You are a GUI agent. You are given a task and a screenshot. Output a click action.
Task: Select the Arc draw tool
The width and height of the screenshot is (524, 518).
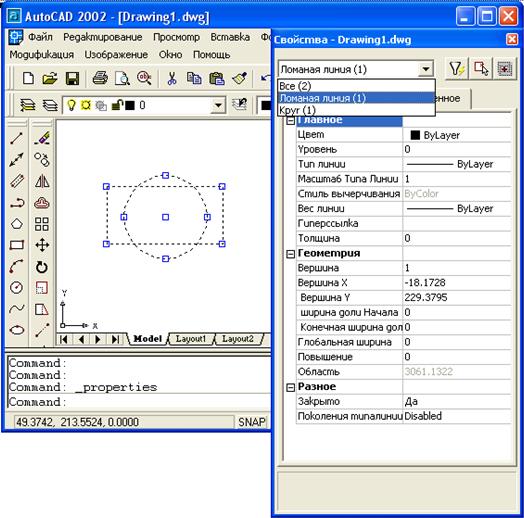[x=16, y=266]
